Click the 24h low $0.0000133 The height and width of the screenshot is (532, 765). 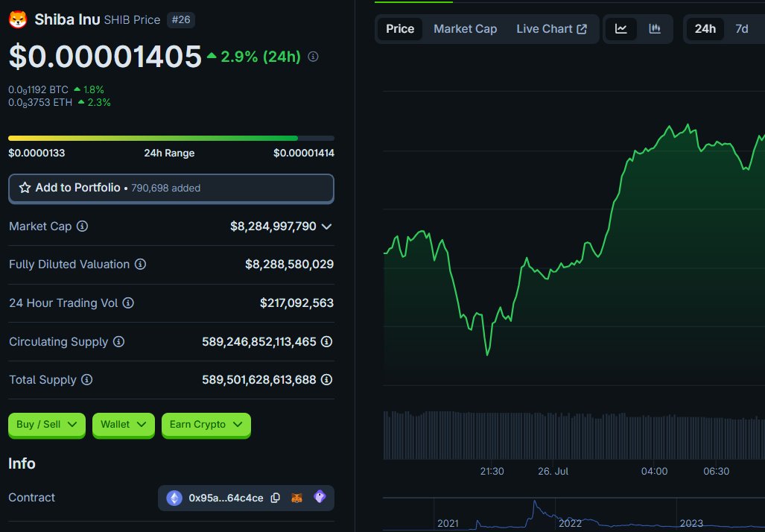point(36,153)
